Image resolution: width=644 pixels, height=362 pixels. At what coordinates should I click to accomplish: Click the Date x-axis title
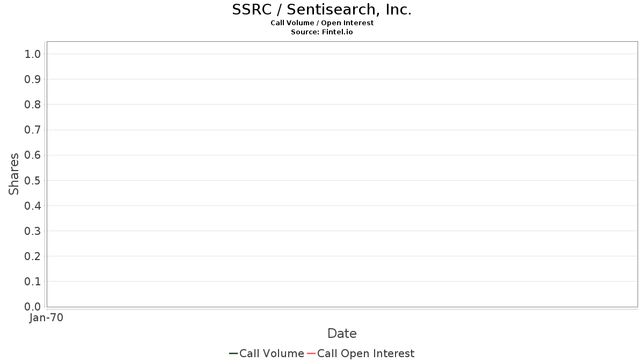pyautogui.click(x=342, y=334)
